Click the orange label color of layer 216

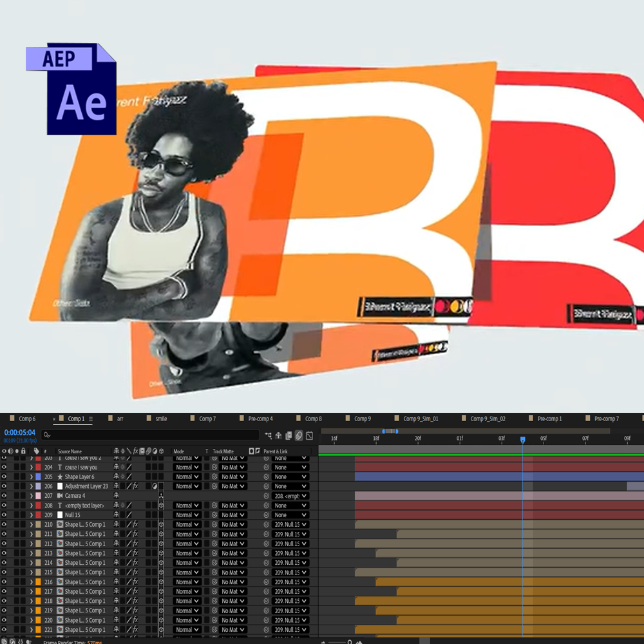[38, 582]
